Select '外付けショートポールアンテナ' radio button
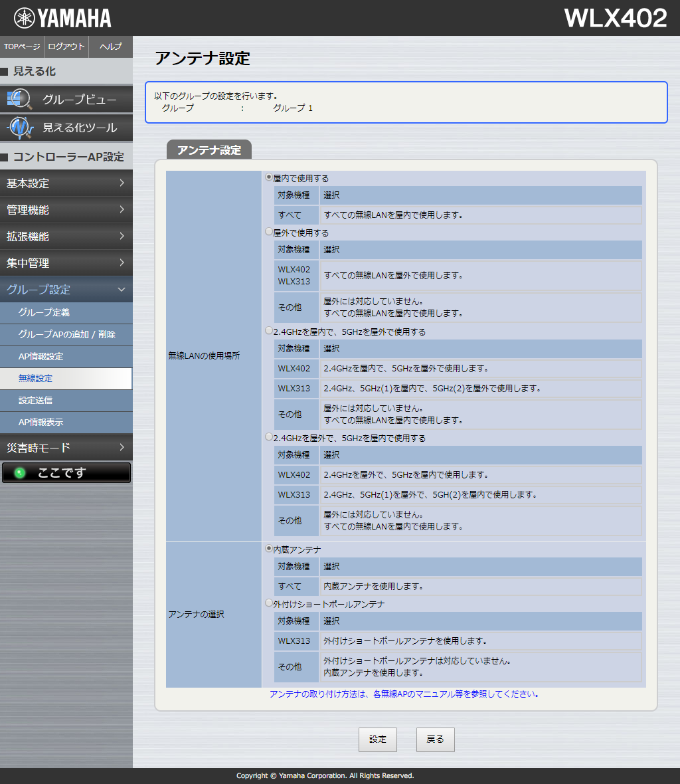The image size is (680, 784). coord(269,603)
